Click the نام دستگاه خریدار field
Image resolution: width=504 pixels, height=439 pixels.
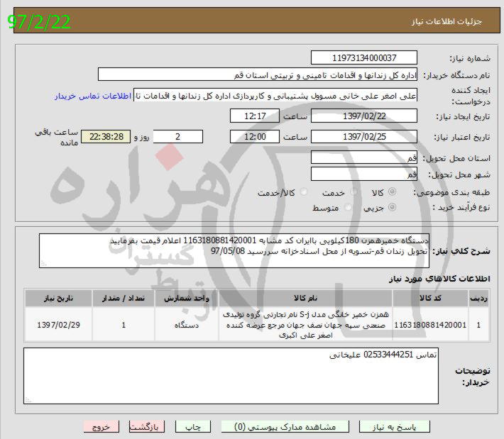pos(258,74)
